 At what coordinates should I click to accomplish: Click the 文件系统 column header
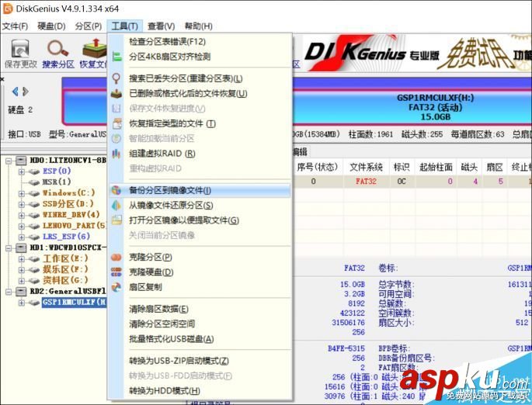tap(366, 167)
